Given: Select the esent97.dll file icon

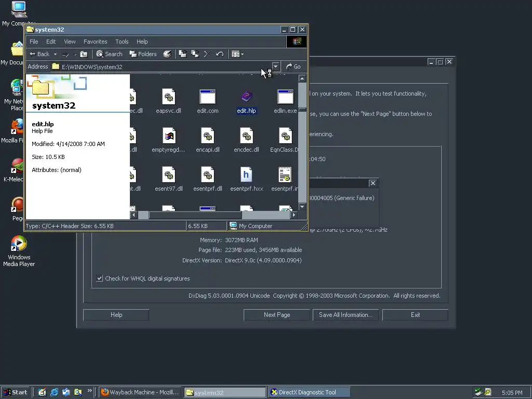Looking at the screenshot, I should click(169, 175).
